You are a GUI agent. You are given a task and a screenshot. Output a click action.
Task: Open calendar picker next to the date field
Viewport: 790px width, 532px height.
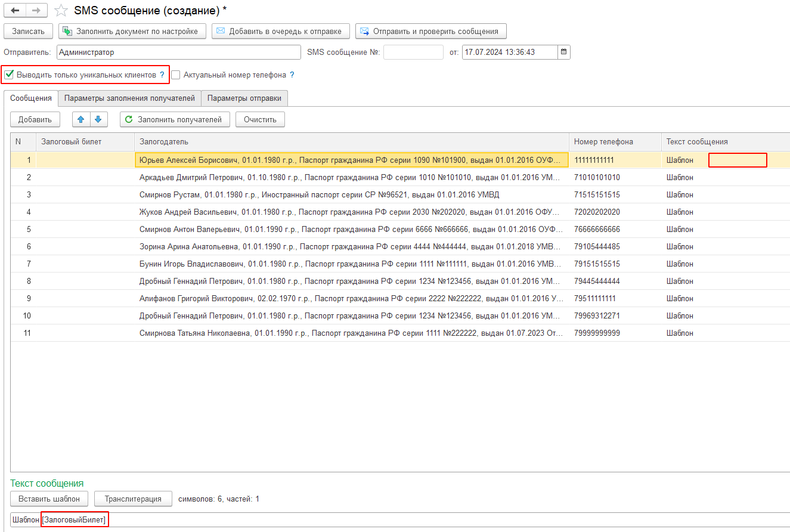click(x=564, y=52)
